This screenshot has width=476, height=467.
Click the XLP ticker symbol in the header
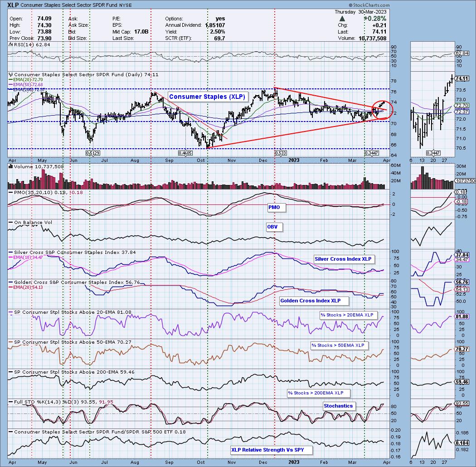point(14,5)
